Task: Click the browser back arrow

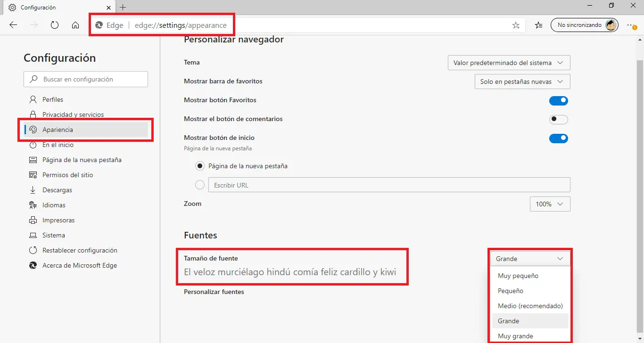Action: pyautogui.click(x=13, y=25)
